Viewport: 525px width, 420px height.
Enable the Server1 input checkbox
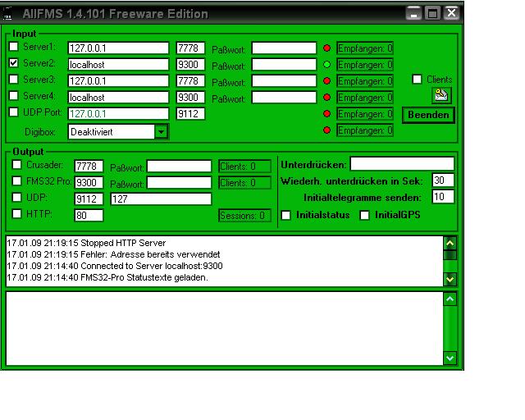point(14,47)
